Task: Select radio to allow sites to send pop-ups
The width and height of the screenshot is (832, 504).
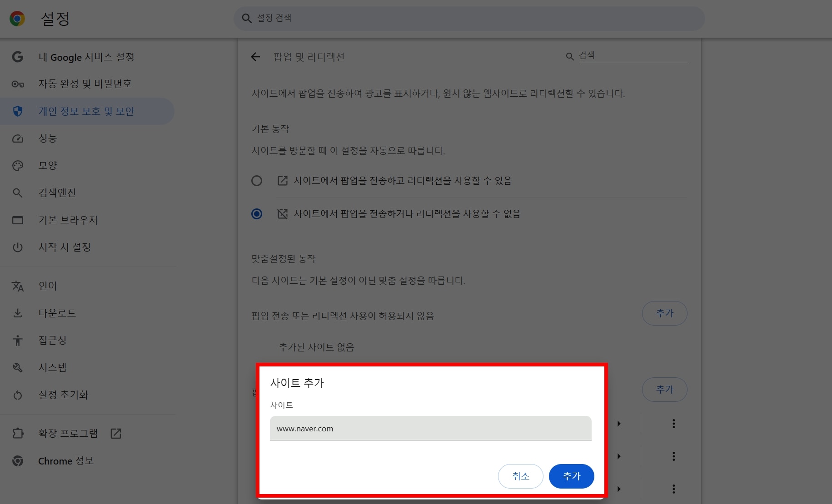Action: click(257, 180)
